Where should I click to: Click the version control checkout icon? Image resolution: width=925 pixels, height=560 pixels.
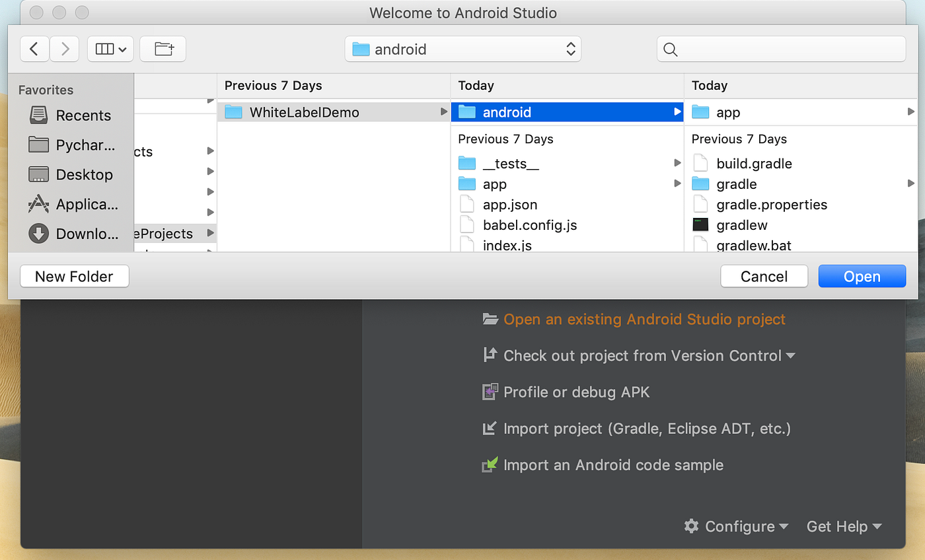point(490,355)
